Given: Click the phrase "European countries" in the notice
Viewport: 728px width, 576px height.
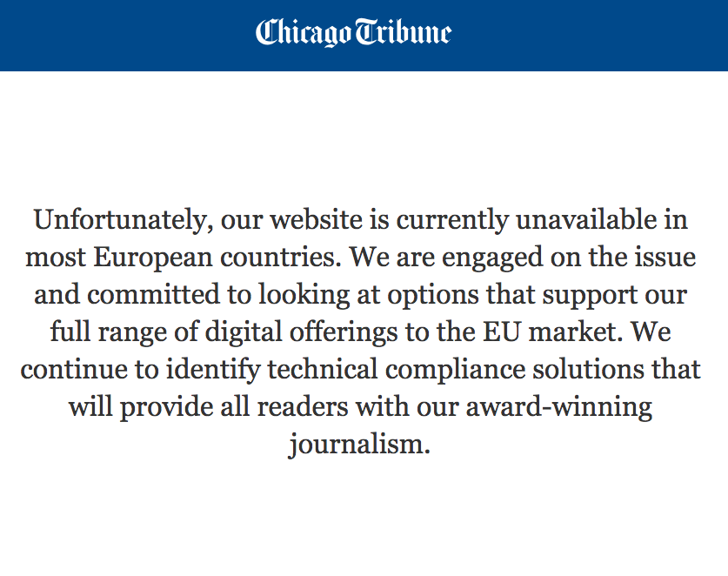Looking at the screenshot, I should [214, 258].
